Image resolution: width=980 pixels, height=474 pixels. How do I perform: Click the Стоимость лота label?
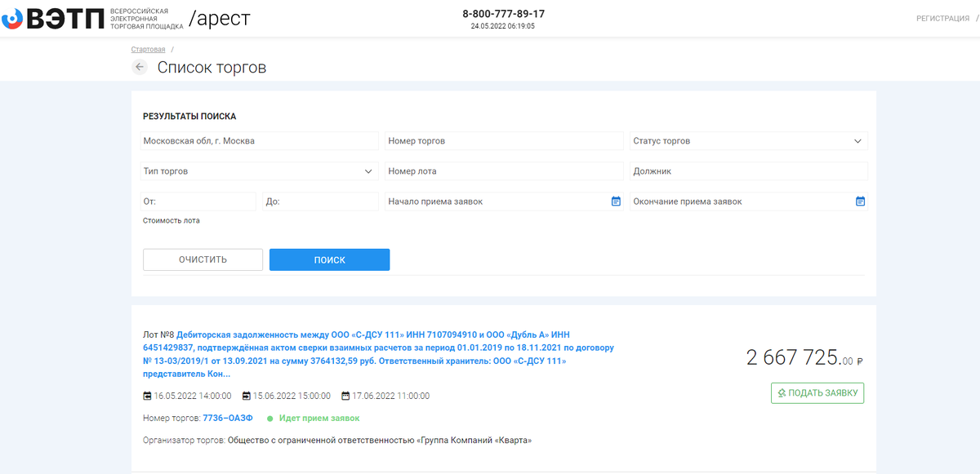point(171,220)
